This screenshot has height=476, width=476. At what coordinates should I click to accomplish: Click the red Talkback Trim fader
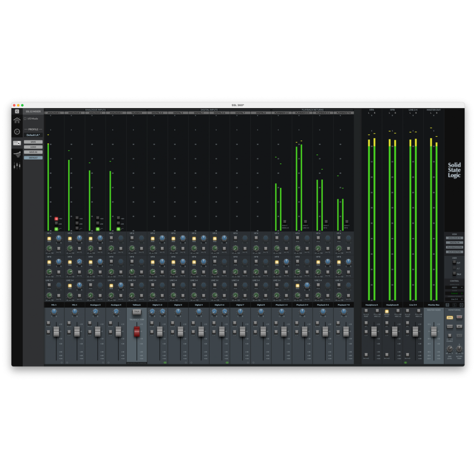click(137, 331)
